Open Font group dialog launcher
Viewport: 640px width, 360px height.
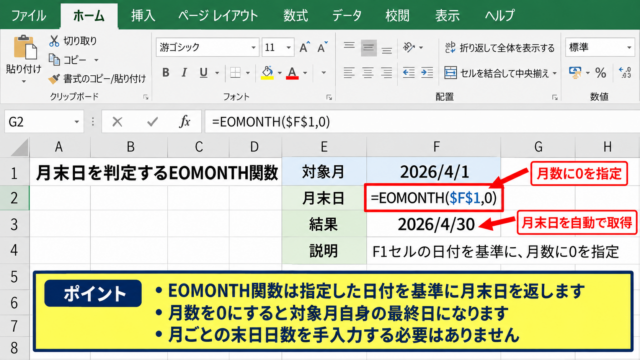point(329,97)
